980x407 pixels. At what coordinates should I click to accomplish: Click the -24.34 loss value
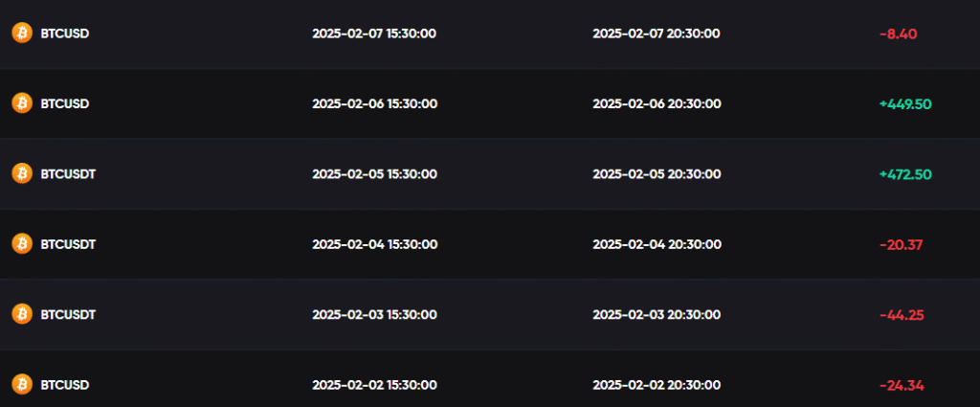(x=902, y=385)
